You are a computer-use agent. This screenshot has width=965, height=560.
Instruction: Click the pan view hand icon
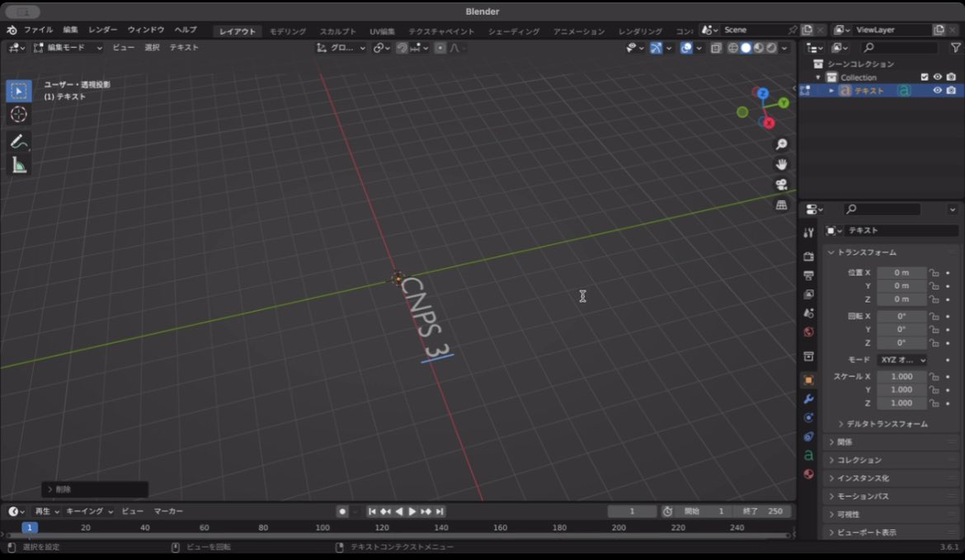pos(782,164)
